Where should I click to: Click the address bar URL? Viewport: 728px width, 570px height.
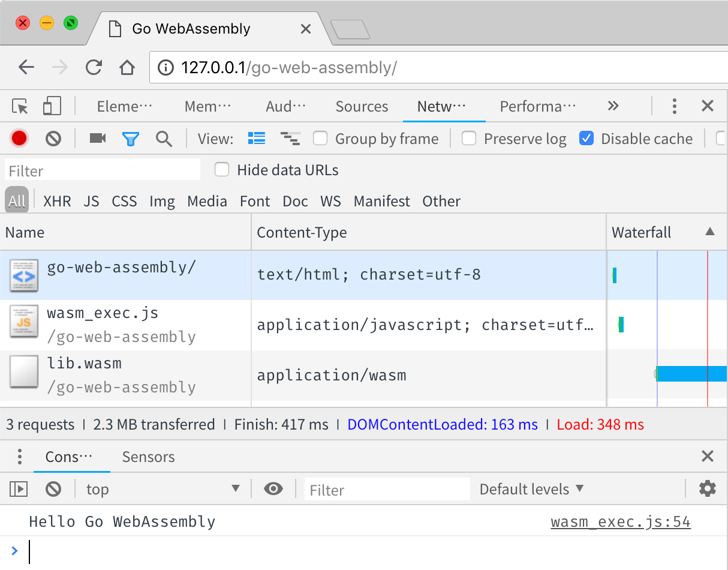tap(289, 68)
